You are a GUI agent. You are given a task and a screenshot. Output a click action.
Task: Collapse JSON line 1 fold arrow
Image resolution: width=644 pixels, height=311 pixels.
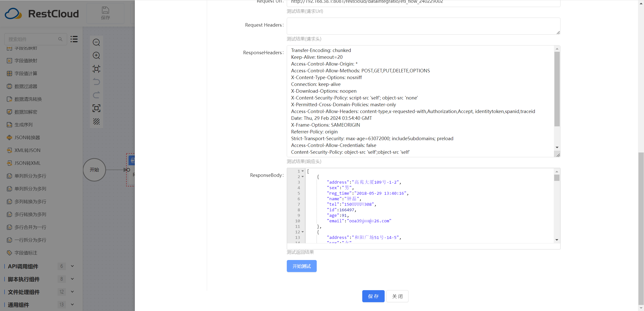[x=303, y=171]
